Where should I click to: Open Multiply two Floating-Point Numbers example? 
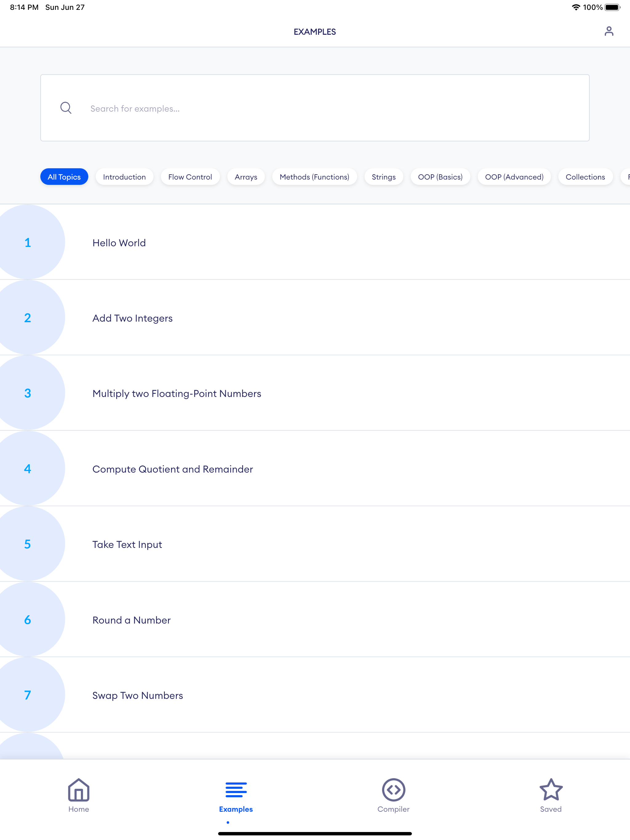click(177, 394)
